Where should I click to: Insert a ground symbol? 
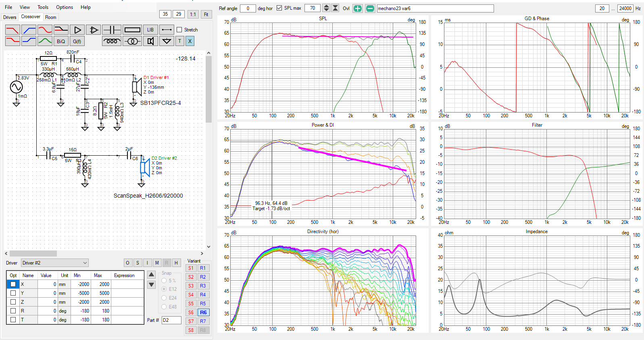[x=166, y=41]
